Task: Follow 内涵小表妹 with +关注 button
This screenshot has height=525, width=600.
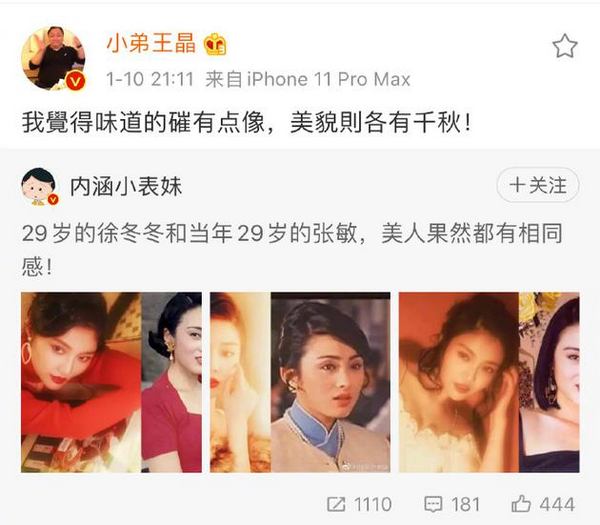Action: point(538,185)
